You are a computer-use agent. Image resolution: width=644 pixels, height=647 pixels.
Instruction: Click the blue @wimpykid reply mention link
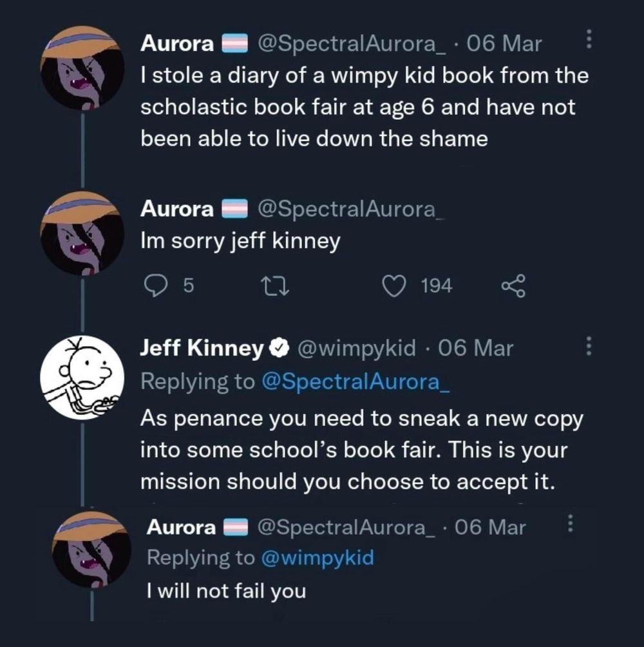tap(317, 557)
